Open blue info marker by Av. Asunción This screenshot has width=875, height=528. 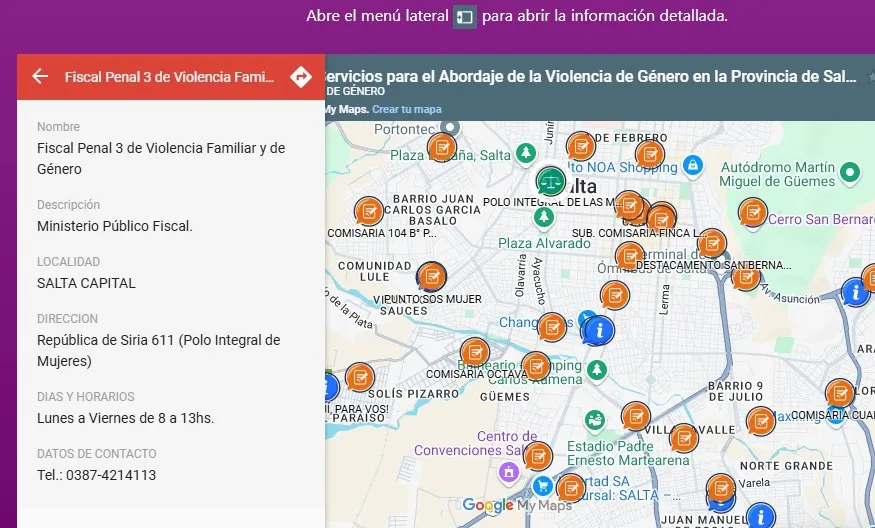(x=855, y=292)
